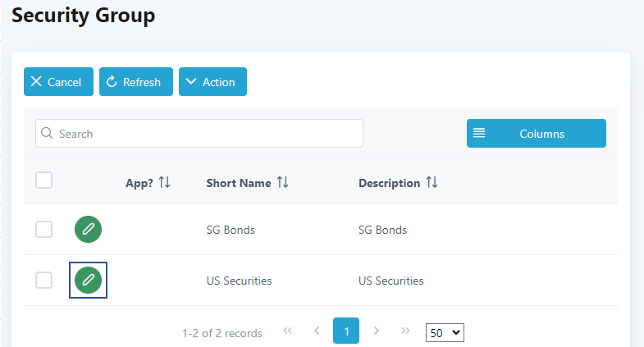644x347 pixels.
Task: Click the sort arrows beside App? column
Action: [164, 183]
